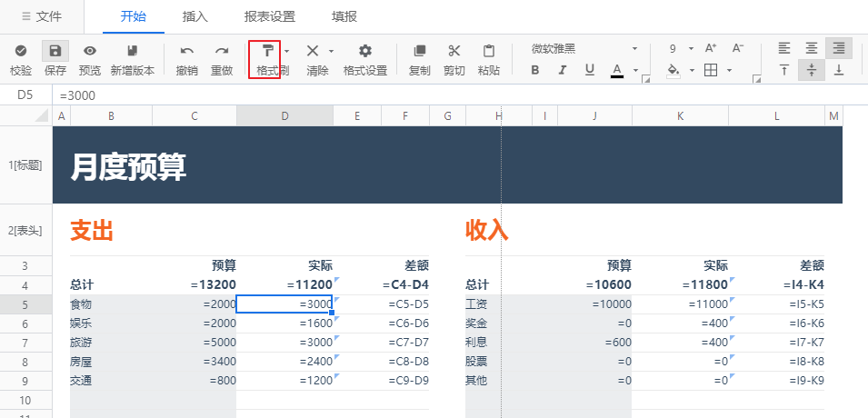Align text to top
Screen dimensions: 868x418
click(783, 70)
